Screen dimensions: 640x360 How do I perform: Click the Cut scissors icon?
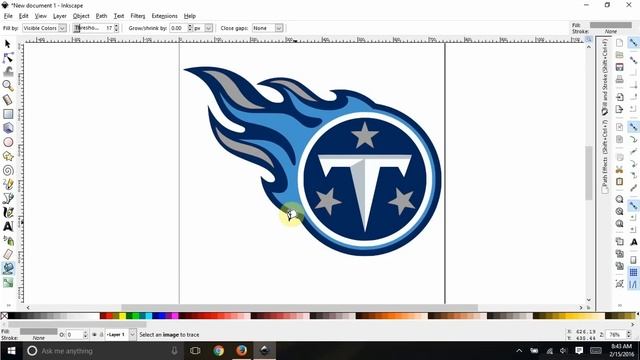pos(619,169)
